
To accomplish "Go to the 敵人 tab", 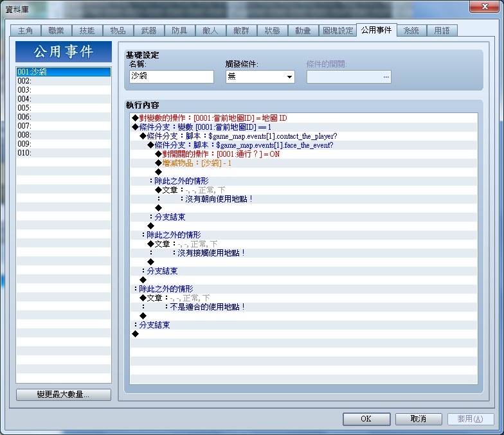I will 211,31.
